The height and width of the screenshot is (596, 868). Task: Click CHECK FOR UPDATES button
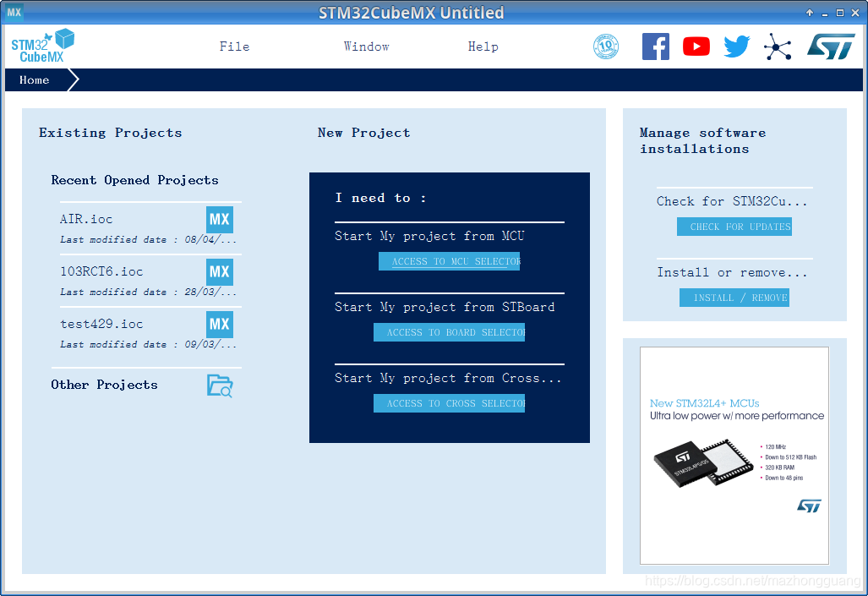pos(734,227)
